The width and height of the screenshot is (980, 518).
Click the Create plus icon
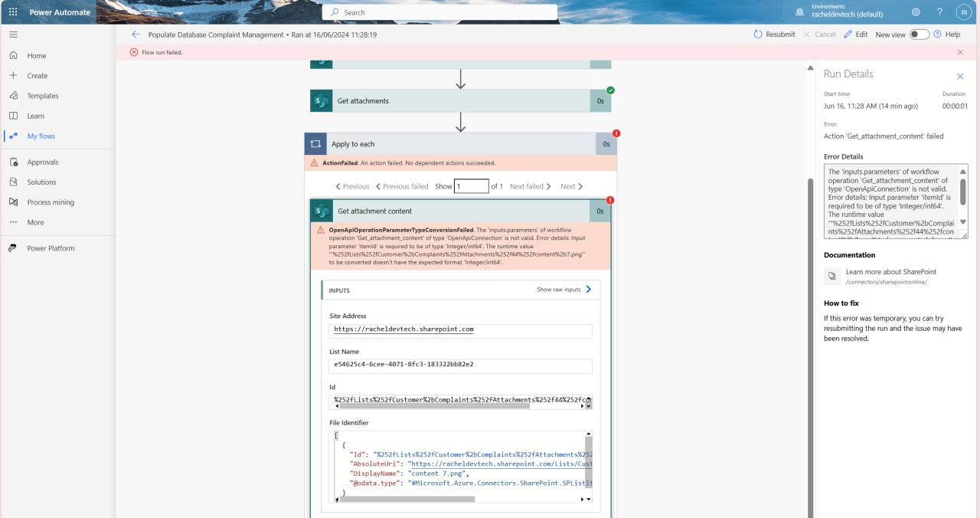click(13, 76)
